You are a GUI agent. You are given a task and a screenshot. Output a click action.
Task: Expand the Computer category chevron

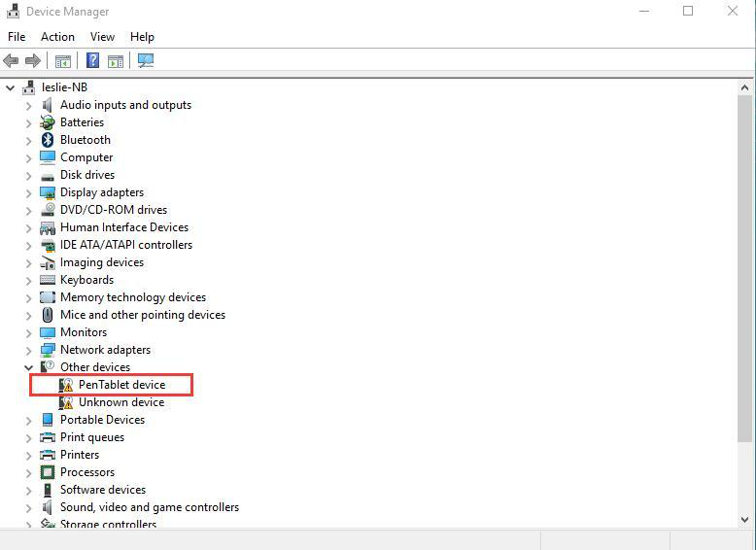click(x=28, y=158)
